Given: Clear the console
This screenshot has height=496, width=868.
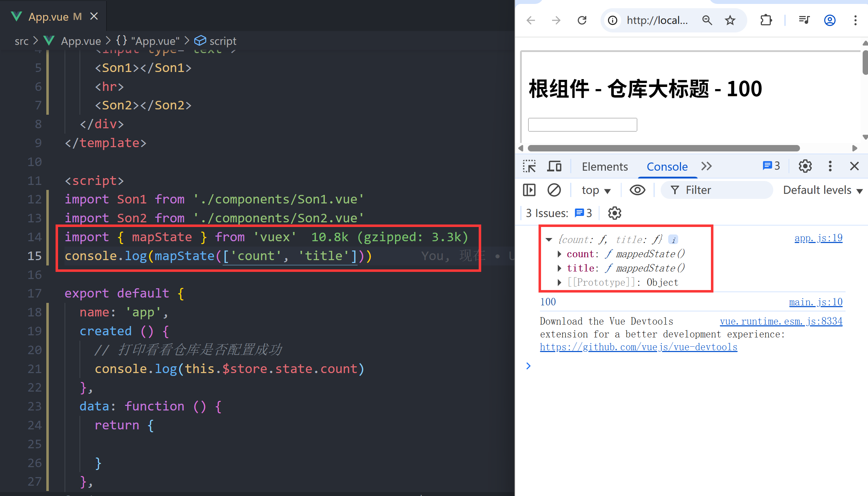Looking at the screenshot, I should click(554, 190).
